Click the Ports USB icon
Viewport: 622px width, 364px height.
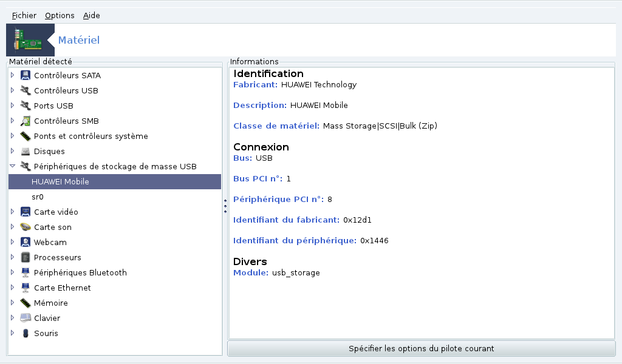coord(26,106)
